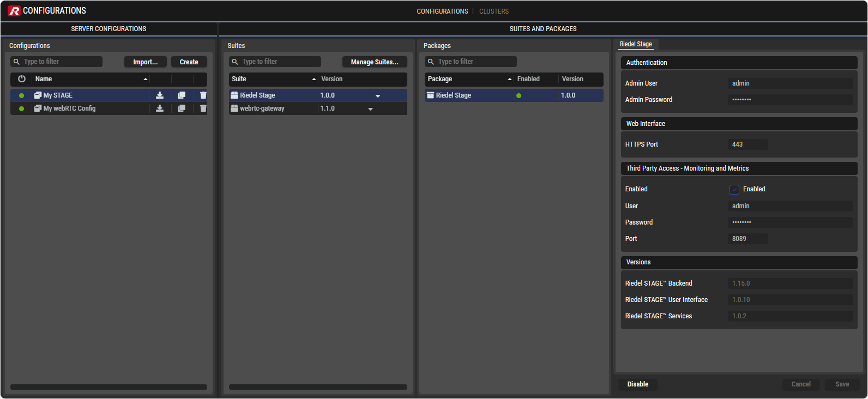Download the My STAGE configuration
Image resolution: width=868 pixels, height=399 pixels.
pos(160,95)
